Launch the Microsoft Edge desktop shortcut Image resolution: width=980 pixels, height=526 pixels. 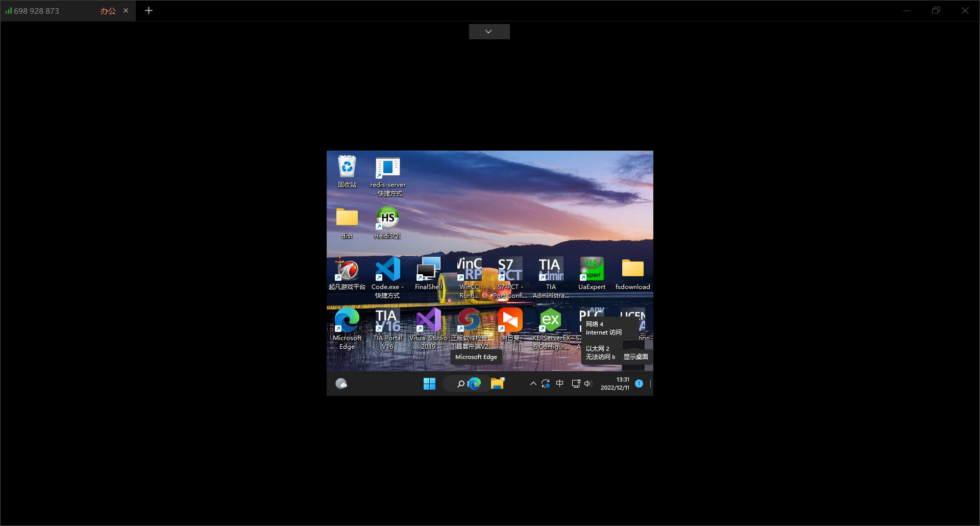(x=347, y=329)
